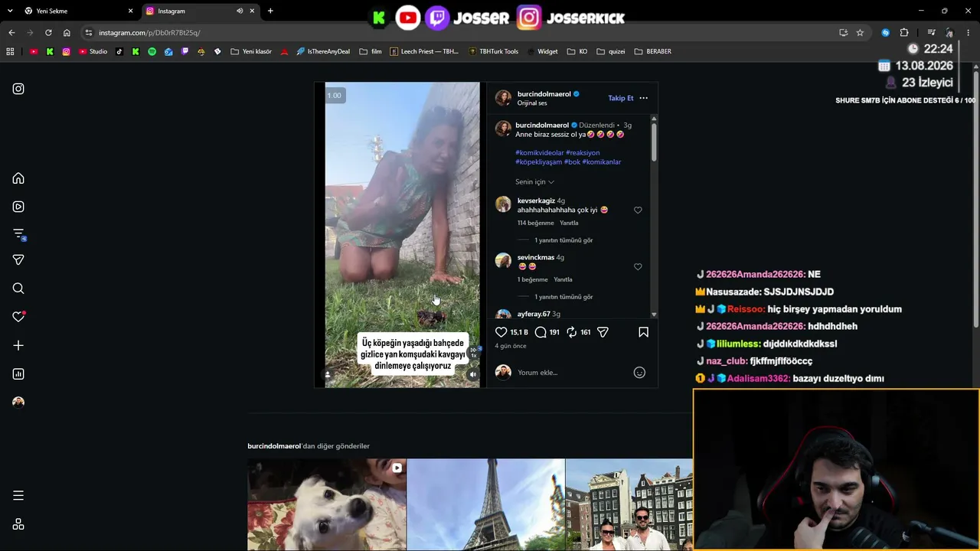Go back to previous page
The height and width of the screenshot is (551, 980).
[x=11, y=33]
